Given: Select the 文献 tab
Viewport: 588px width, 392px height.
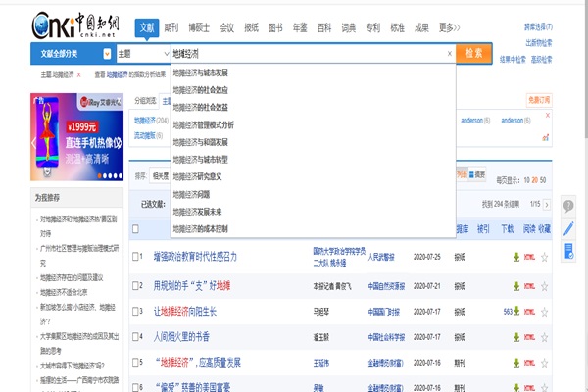Looking at the screenshot, I should click(147, 27).
